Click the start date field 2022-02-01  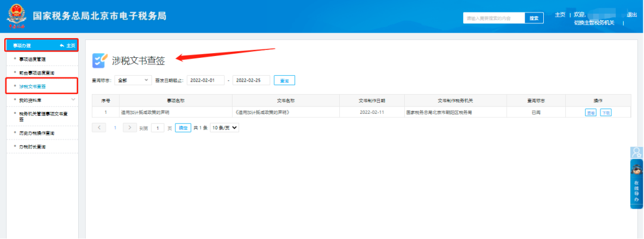(x=206, y=80)
